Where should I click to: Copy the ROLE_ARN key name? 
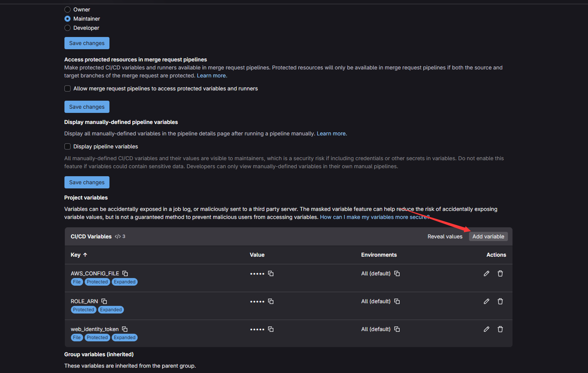[104, 301]
